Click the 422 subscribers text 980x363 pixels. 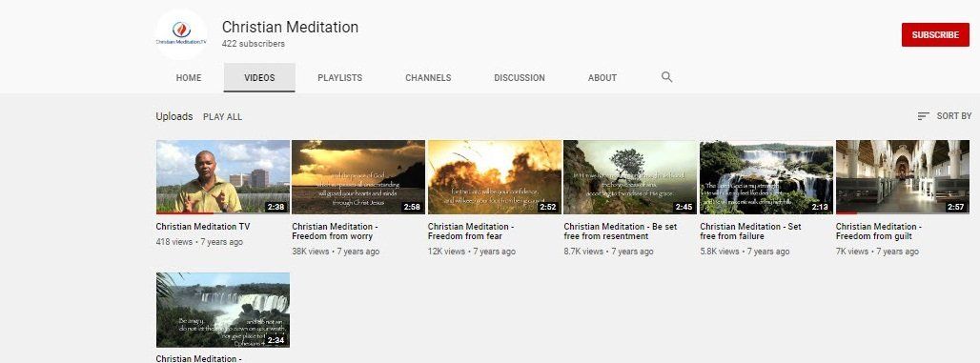(x=254, y=44)
